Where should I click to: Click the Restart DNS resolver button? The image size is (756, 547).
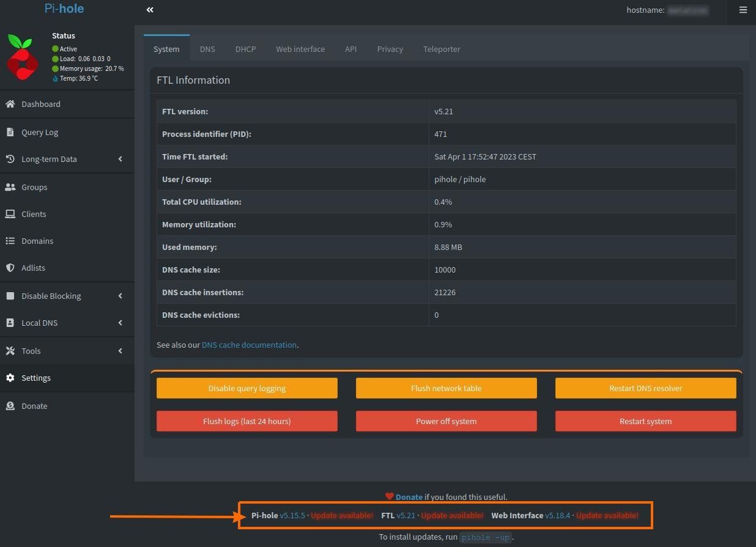[645, 388]
